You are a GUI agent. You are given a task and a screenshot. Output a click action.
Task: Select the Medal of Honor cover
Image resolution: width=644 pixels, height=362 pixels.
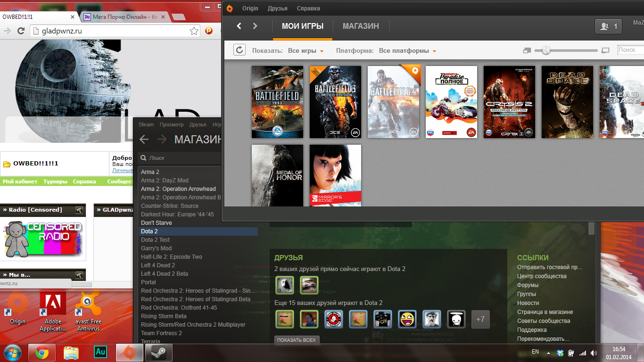(x=277, y=175)
